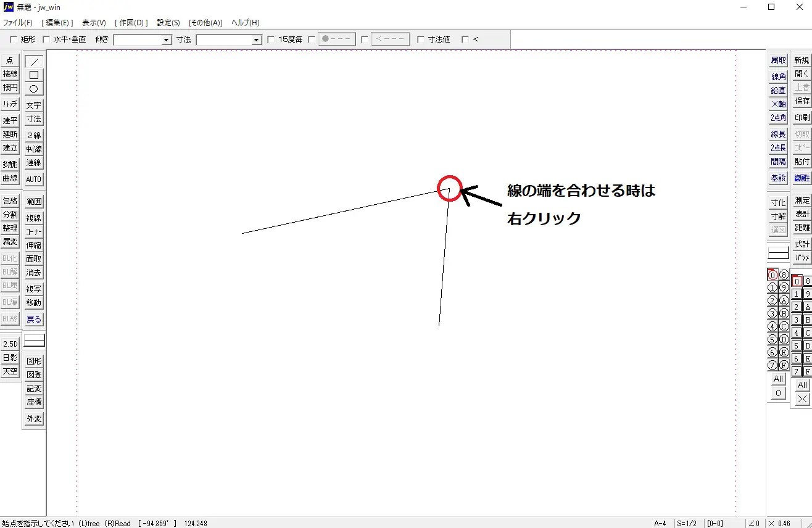Select the 面取 chamfer tool
This screenshot has height=528, width=812.
(34, 259)
